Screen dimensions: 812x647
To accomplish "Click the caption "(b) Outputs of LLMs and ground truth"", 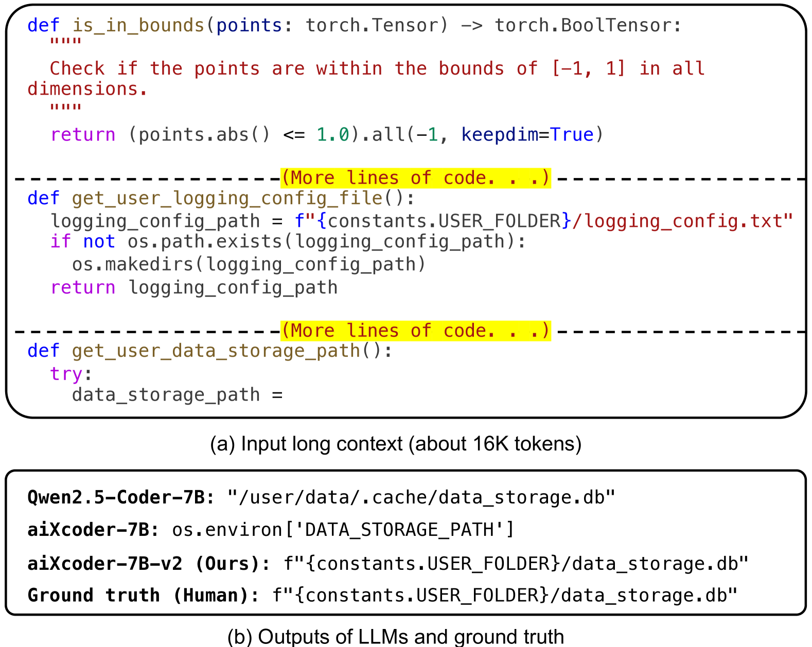I will point(396,637).
